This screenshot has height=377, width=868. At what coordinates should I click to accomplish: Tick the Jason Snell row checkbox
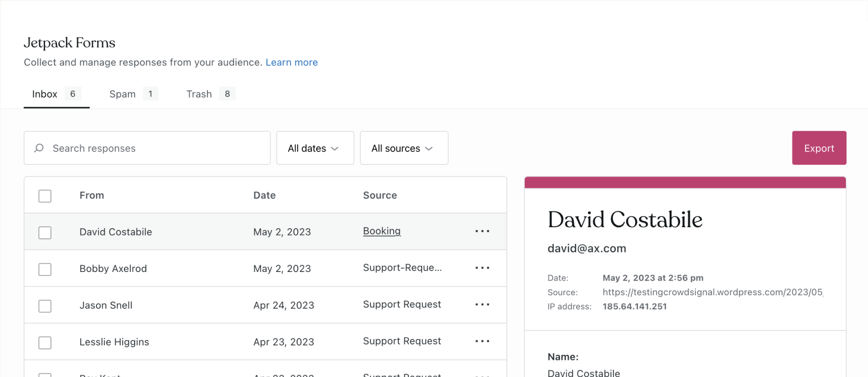click(45, 306)
